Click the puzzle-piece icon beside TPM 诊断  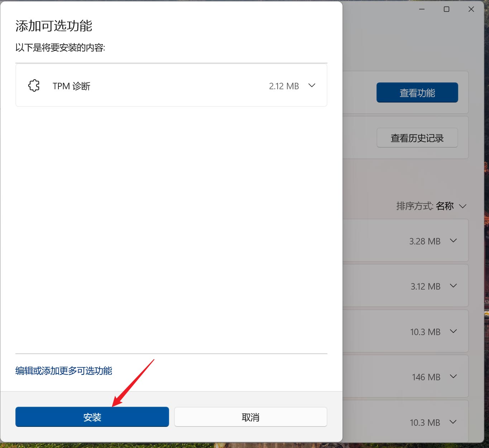pyautogui.click(x=34, y=85)
